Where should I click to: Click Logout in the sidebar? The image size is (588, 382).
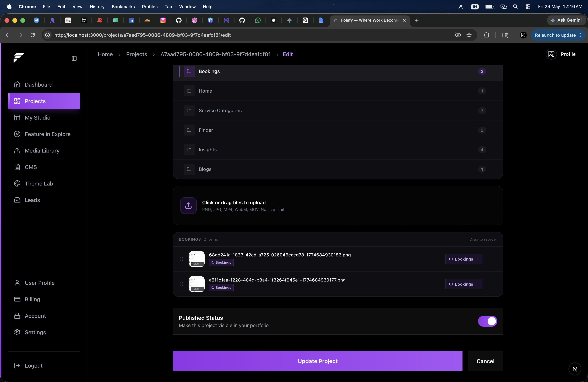pos(44,366)
